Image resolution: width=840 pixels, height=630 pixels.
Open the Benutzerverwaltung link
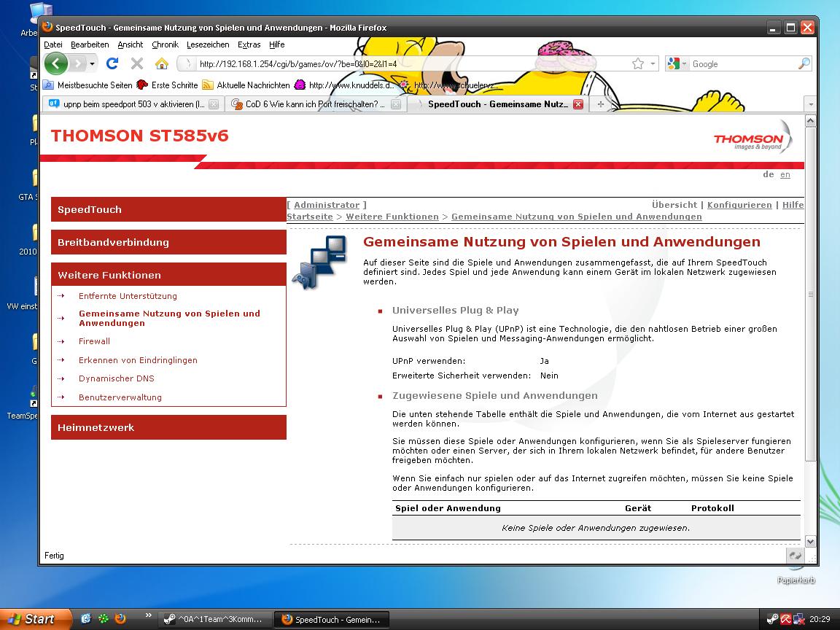pyautogui.click(x=120, y=397)
